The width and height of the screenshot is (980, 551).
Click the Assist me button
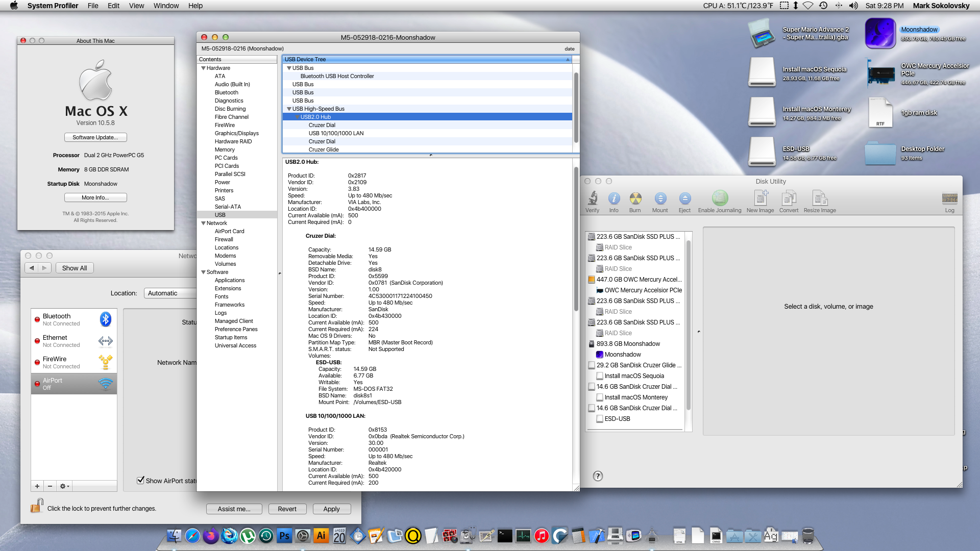234,509
